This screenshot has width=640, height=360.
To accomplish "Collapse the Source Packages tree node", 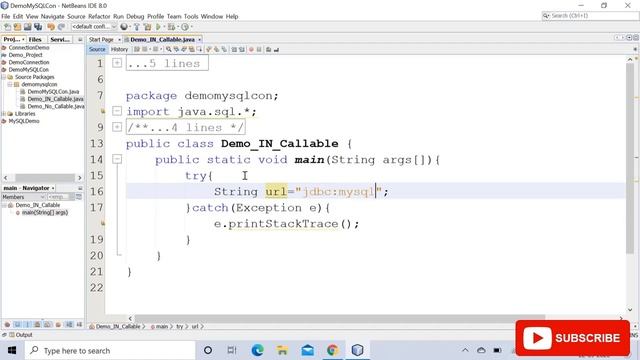I will 4,77.
